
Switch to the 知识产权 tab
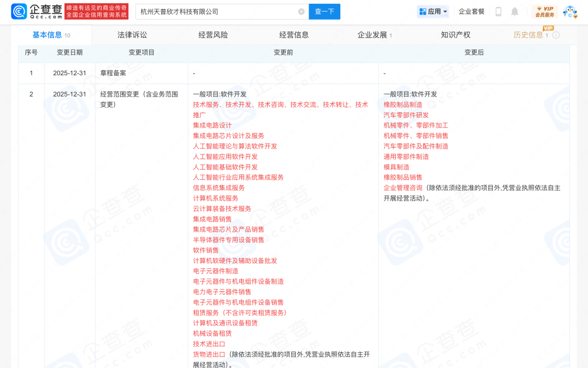coord(456,35)
